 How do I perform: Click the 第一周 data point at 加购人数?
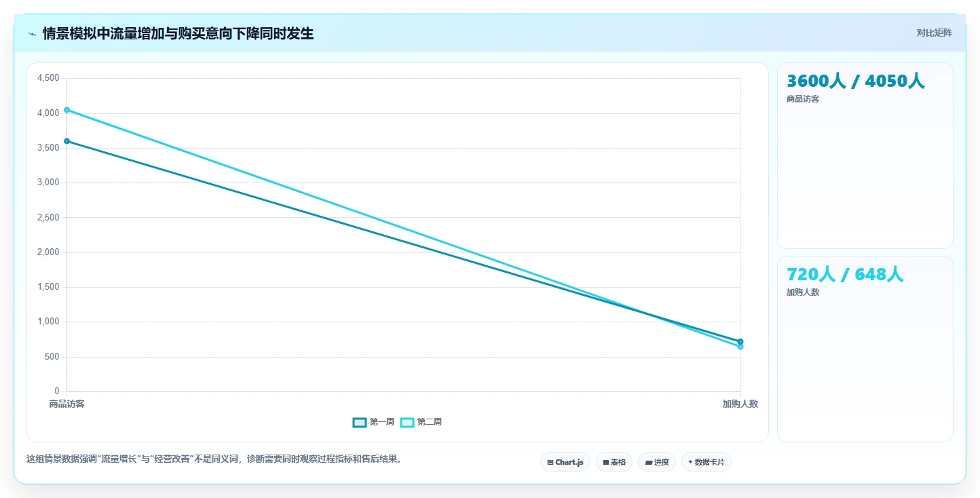(x=740, y=341)
